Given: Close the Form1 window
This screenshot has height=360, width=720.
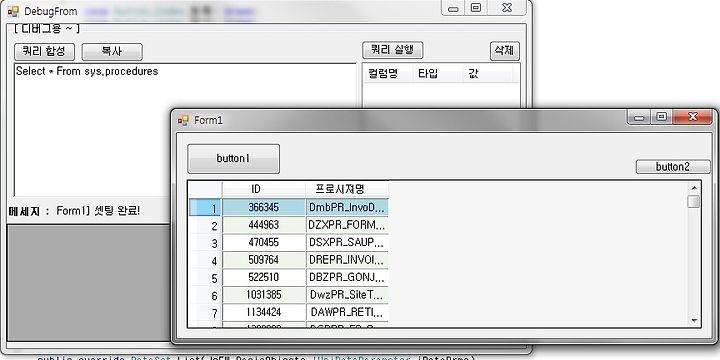Looking at the screenshot, I should 693,118.
